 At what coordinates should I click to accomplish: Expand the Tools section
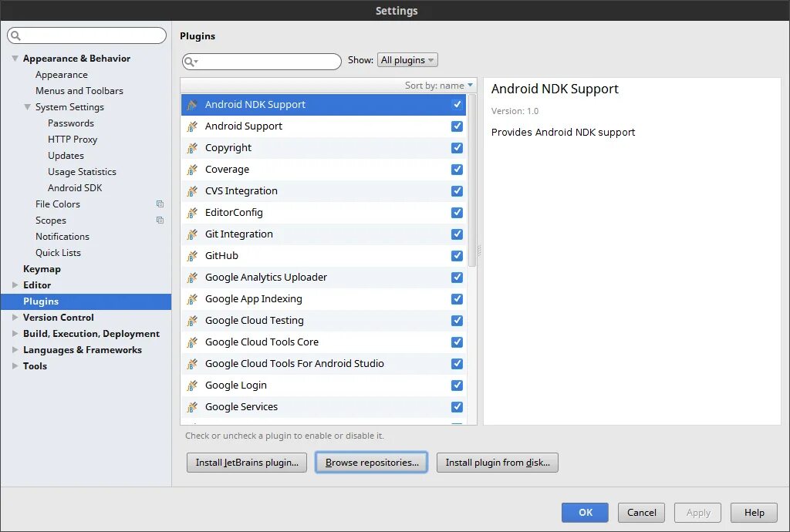click(15, 366)
